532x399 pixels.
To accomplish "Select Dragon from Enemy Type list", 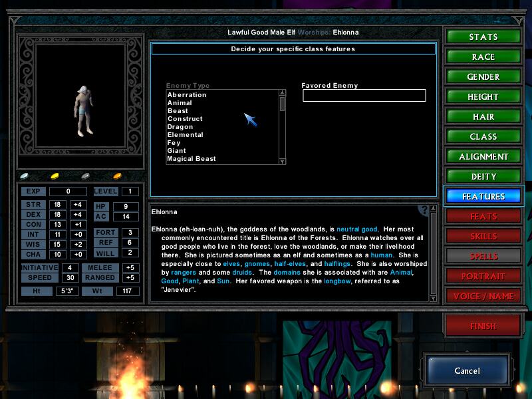I will pos(180,127).
